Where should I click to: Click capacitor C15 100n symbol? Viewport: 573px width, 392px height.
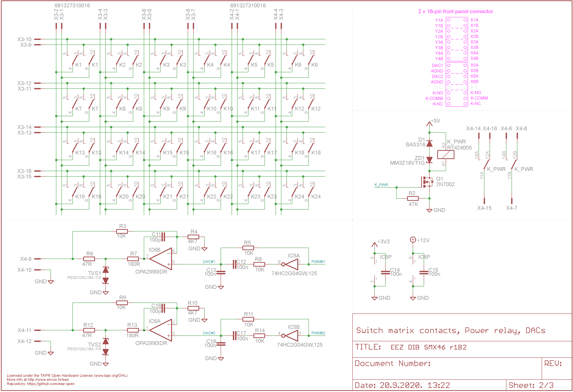(424, 272)
